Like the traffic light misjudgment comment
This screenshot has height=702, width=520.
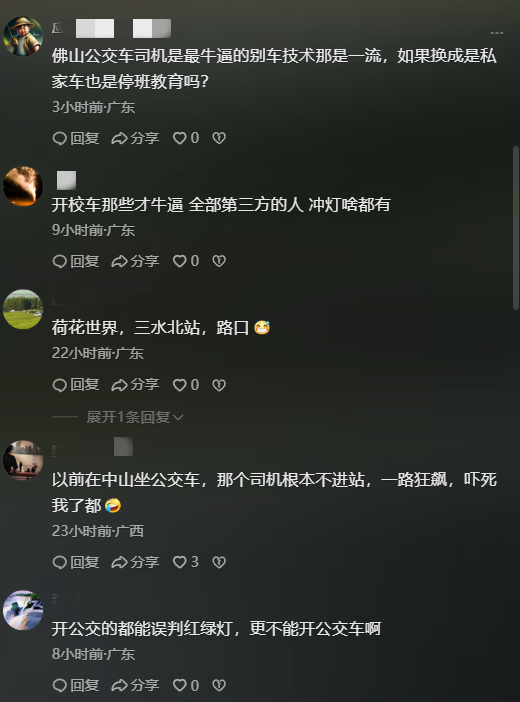tap(186, 685)
